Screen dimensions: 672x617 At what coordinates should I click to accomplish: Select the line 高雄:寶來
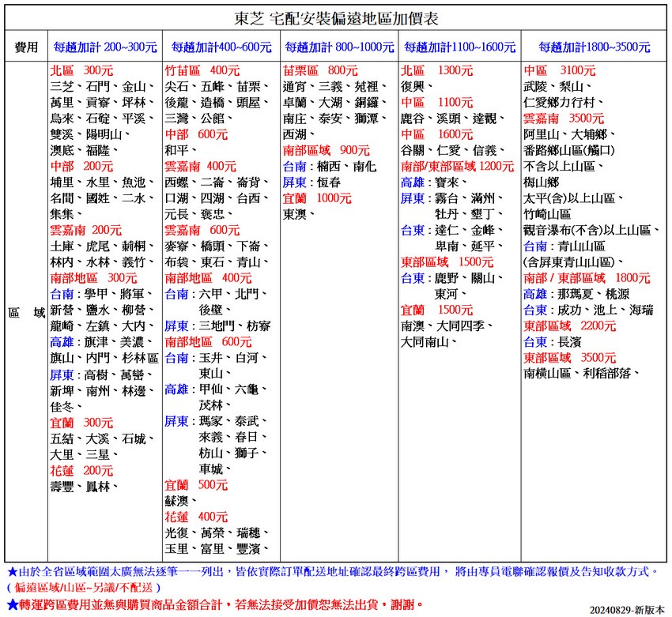point(434,182)
